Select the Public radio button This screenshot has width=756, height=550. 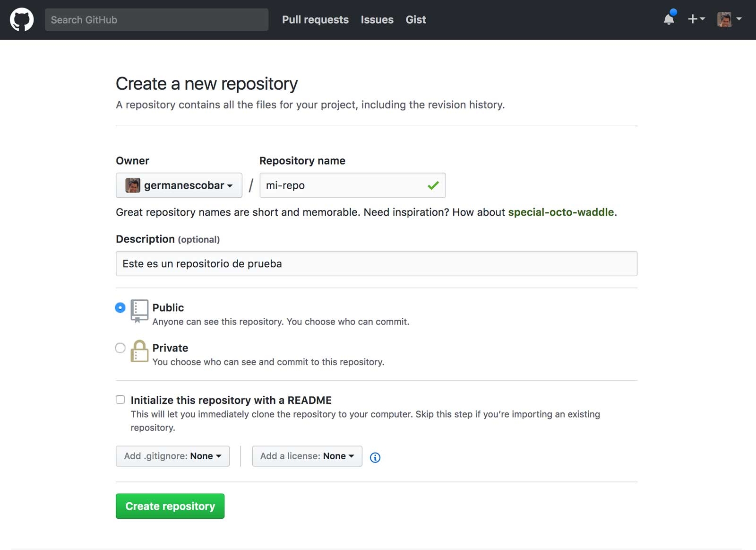point(120,308)
